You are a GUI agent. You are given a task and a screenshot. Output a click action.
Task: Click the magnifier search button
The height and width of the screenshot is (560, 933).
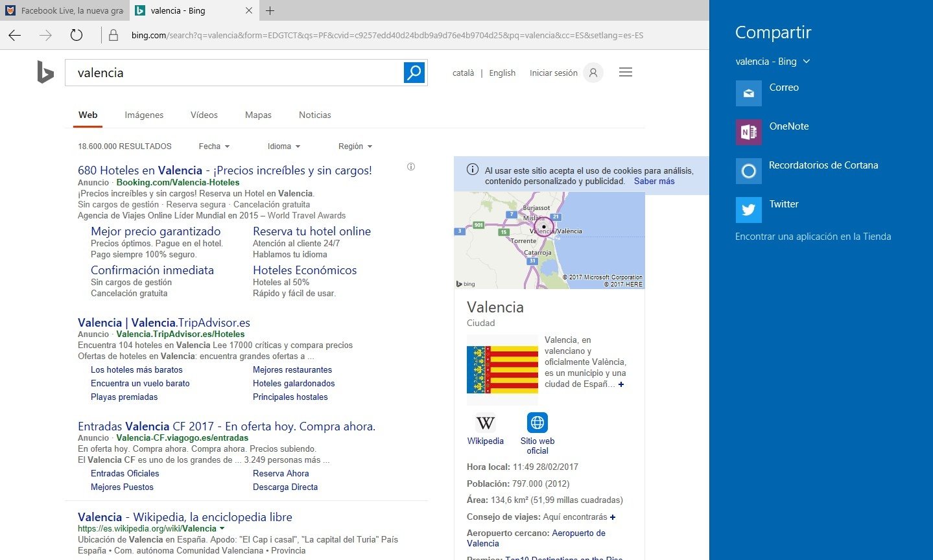pos(414,73)
